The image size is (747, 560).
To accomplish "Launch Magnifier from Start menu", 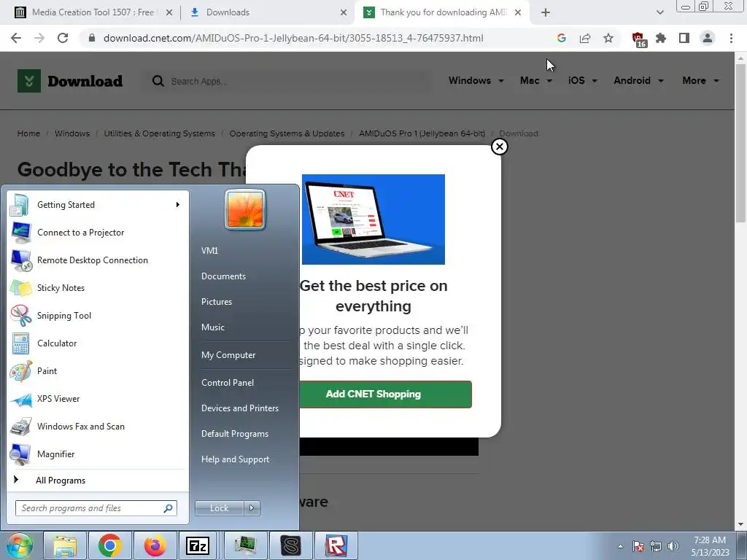I will (x=98, y=454).
